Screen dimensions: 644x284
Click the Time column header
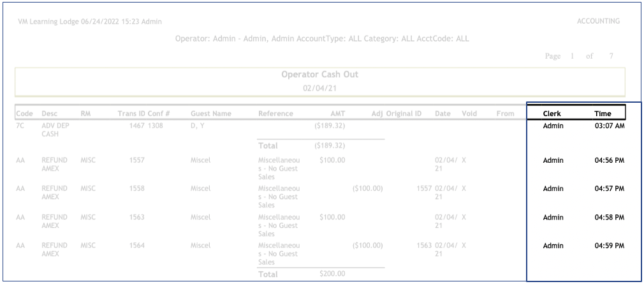[603, 114]
